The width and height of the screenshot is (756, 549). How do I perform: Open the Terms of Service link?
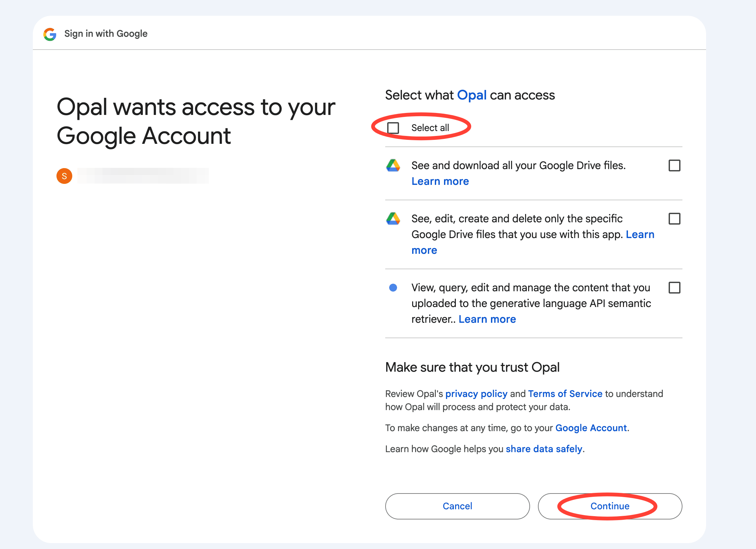point(565,394)
